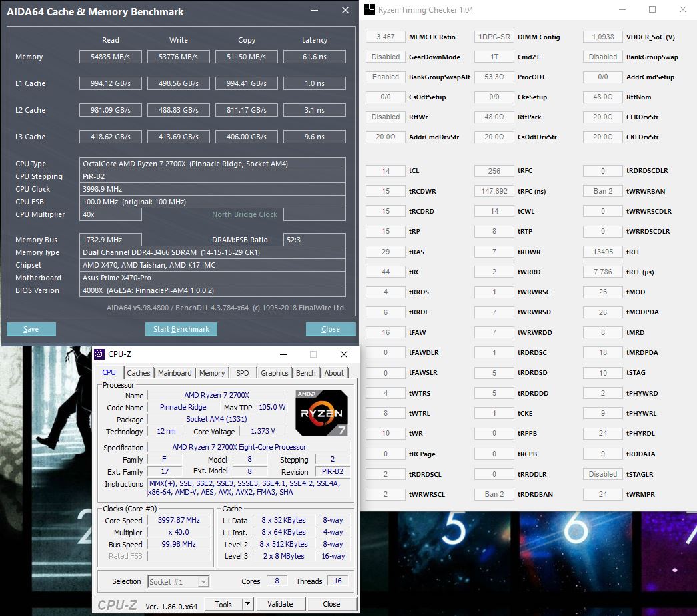Viewport: 697px width, 616px height.
Task: Minimize the AIDA64 benchmark window
Action: (x=315, y=10)
